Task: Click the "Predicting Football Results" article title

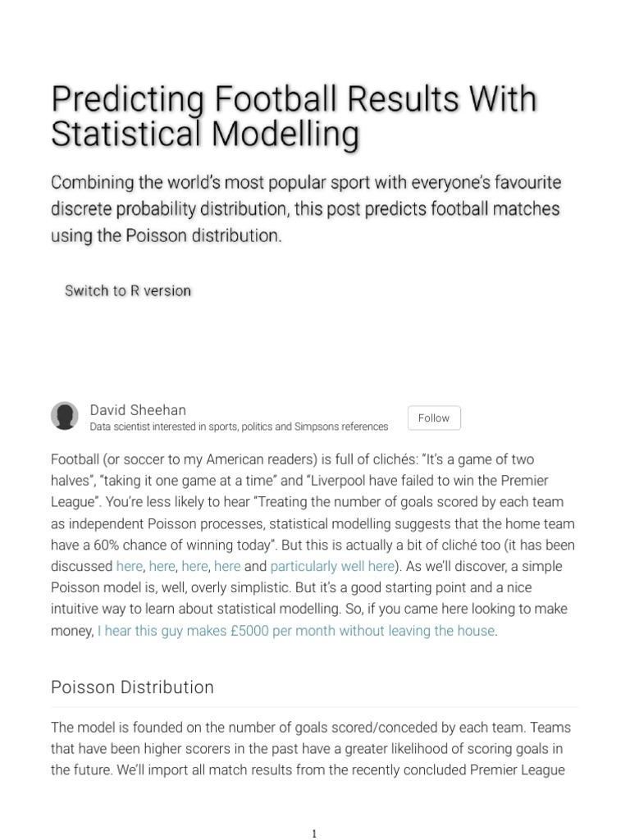Action: pos(294,116)
